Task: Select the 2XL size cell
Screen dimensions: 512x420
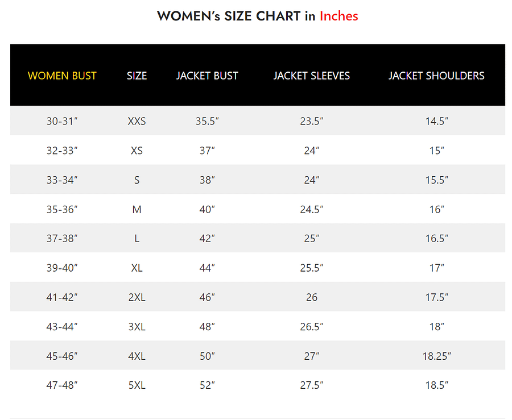Action: tap(137, 297)
